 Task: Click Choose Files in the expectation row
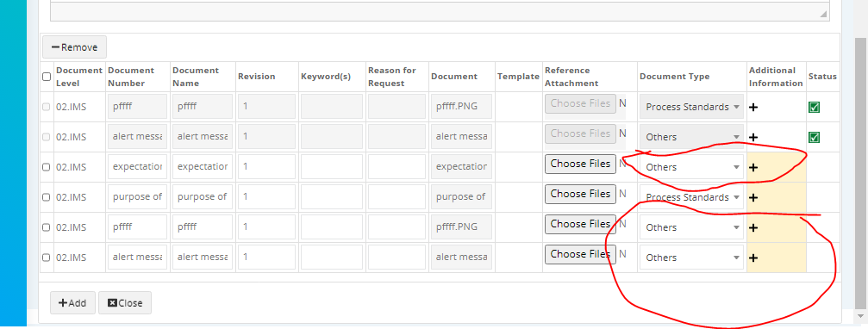coord(580,164)
